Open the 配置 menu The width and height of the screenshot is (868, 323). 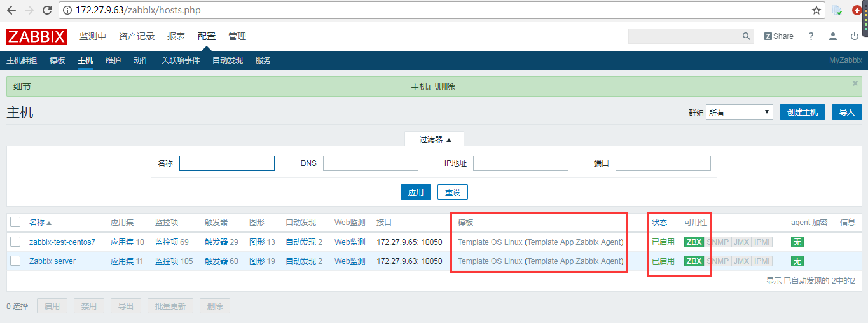click(207, 36)
